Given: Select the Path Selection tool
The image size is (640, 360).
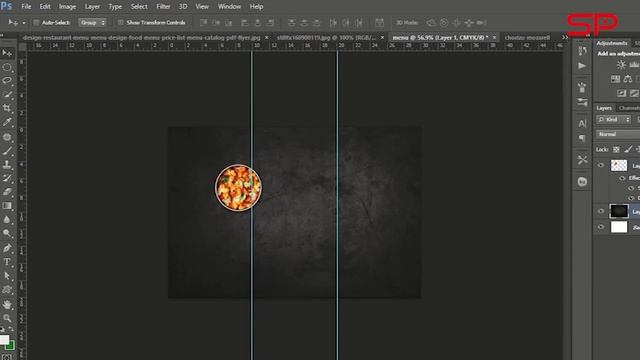Looking at the screenshot, I should pos(7,276).
